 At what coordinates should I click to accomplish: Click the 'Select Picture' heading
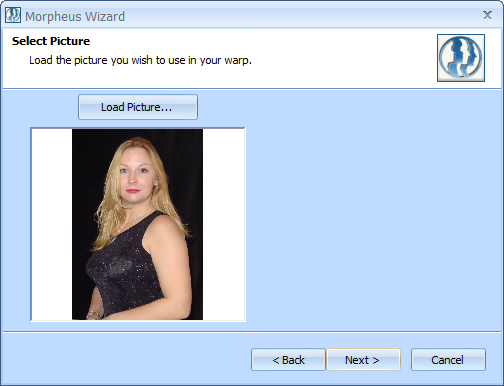[51, 41]
